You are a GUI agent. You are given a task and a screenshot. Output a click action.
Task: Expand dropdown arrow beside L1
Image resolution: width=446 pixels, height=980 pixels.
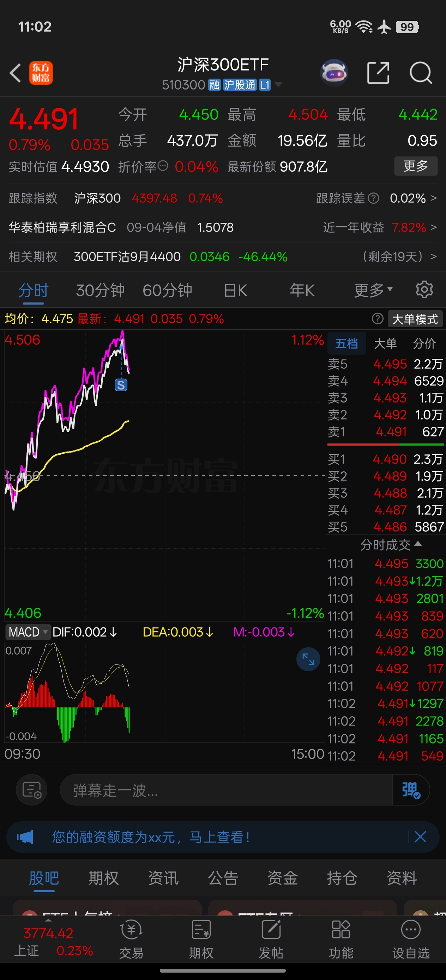[278, 85]
